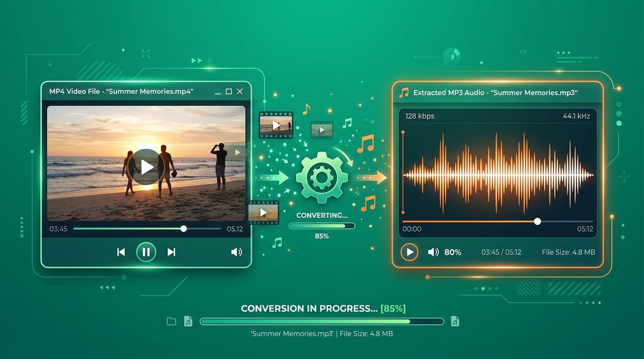Click the small gray film clip thumbnail
This screenshot has width=644, height=359.
tap(321, 129)
